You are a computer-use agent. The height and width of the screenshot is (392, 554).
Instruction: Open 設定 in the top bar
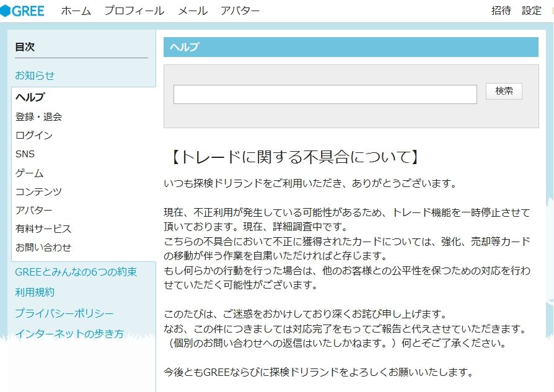coord(532,11)
